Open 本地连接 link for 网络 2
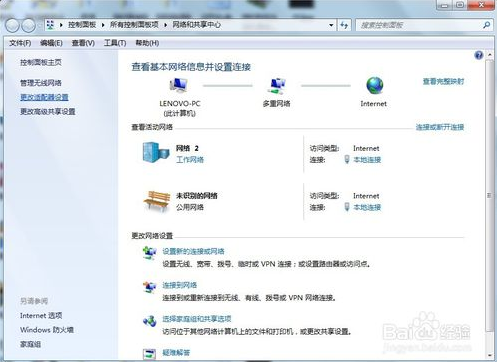The image size is (497, 362). pyautogui.click(x=367, y=160)
